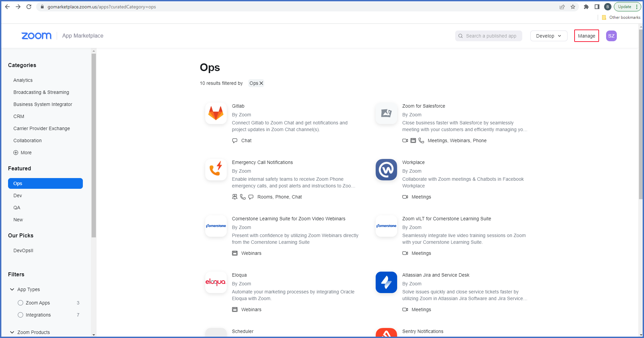Open the share page icon
Image resolution: width=644 pixels, height=338 pixels.
(x=562, y=7)
